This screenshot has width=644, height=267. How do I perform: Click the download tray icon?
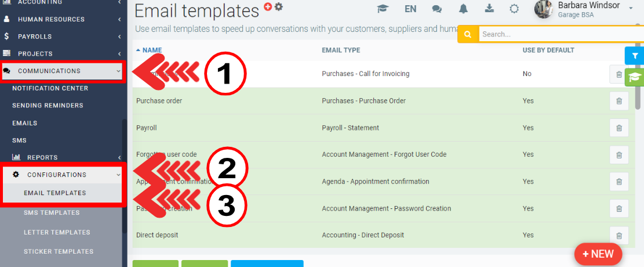tap(489, 9)
